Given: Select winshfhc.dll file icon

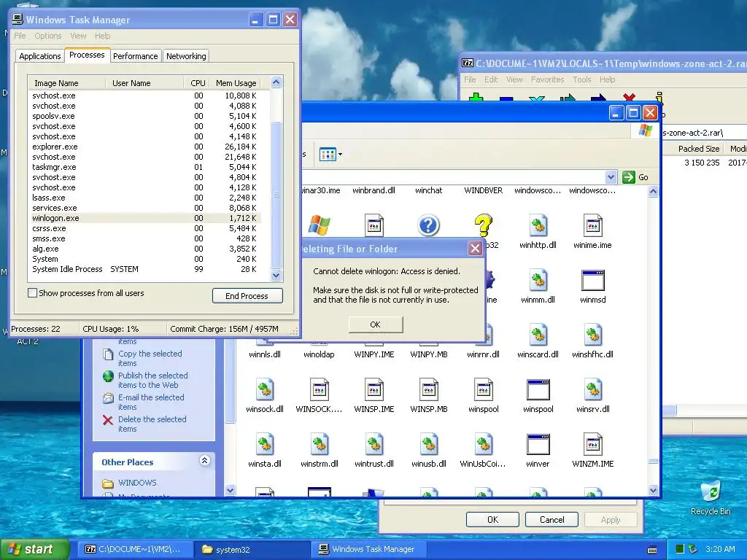Looking at the screenshot, I should [x=592, y=335].
